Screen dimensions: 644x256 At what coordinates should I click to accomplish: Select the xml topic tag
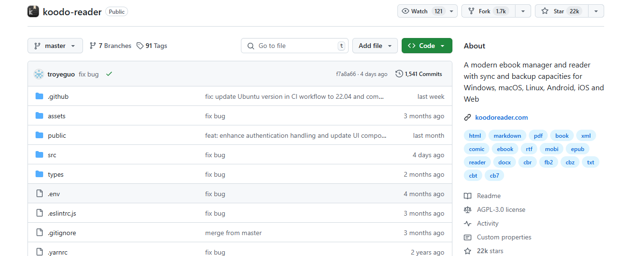coord(586,136)
